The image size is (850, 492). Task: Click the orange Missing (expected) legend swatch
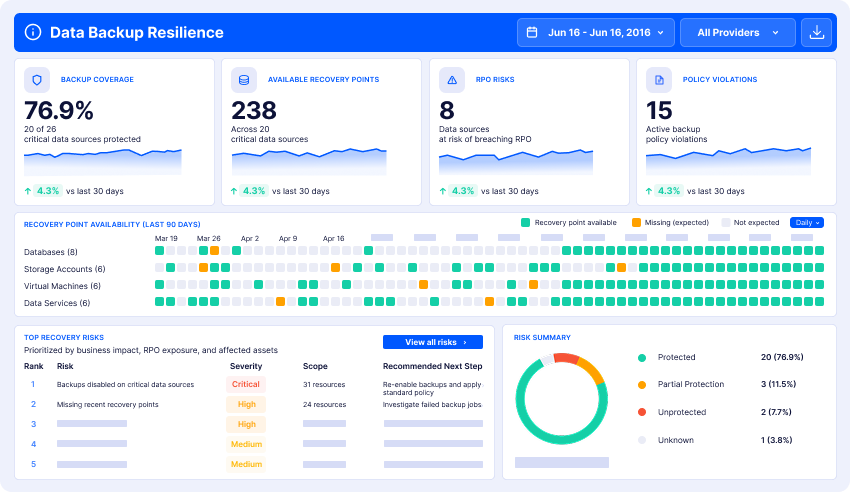pyautogui.click(x=636, y=222)
